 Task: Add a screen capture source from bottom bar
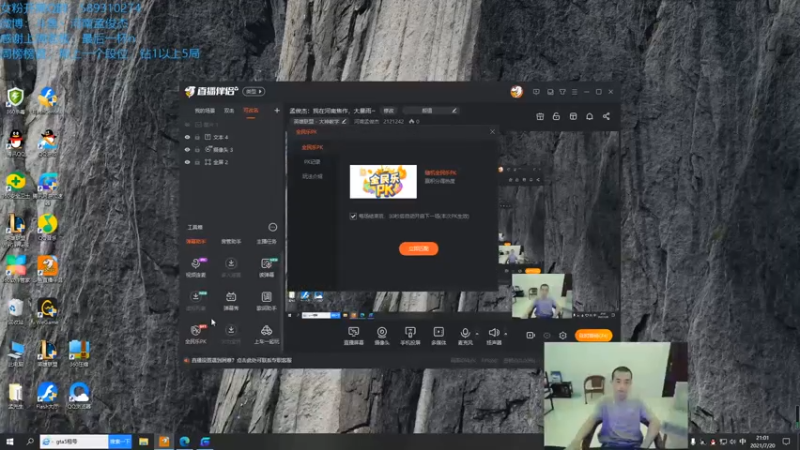(x=353, y=336)
